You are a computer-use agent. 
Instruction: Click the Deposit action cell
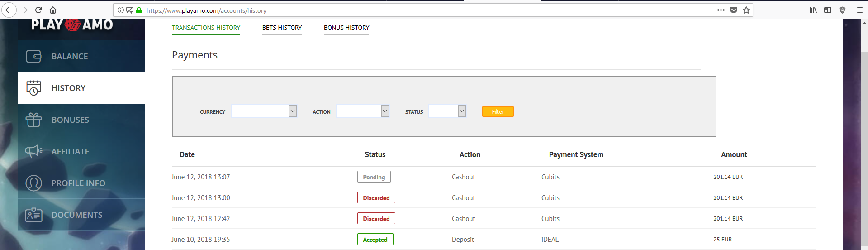tap(463, 240)
